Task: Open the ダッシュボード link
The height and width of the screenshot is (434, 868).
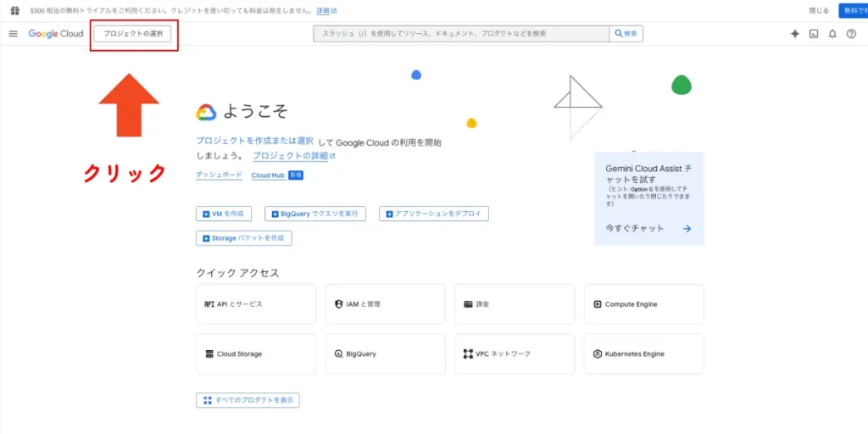Action: pos(219,175)
